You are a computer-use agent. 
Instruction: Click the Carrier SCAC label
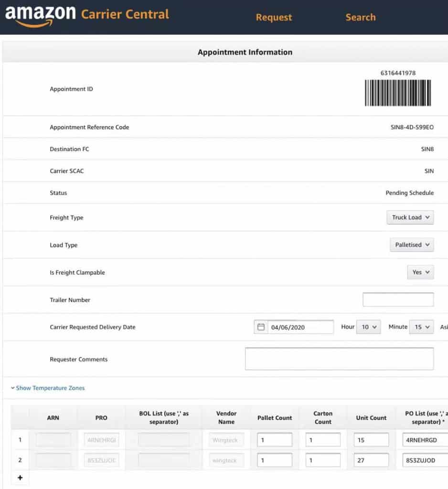click(67, 171)
